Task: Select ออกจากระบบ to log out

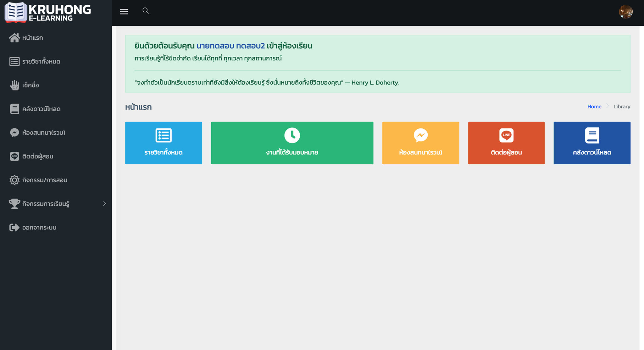Action: 39,228
